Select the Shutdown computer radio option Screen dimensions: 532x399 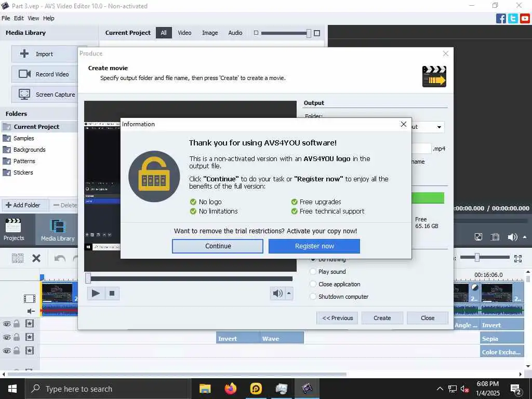point(313,297)
